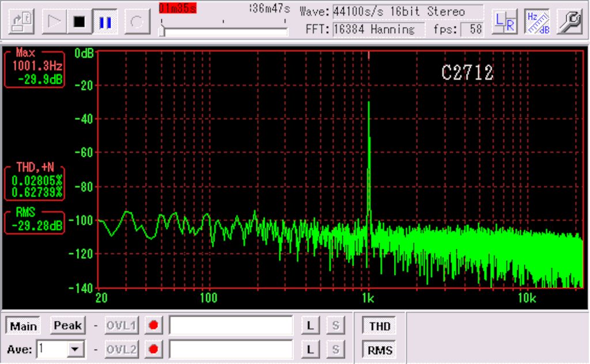Stop playback with the black square button
Image resolution: width=590 pixels, height=364 pixels.
80,22
